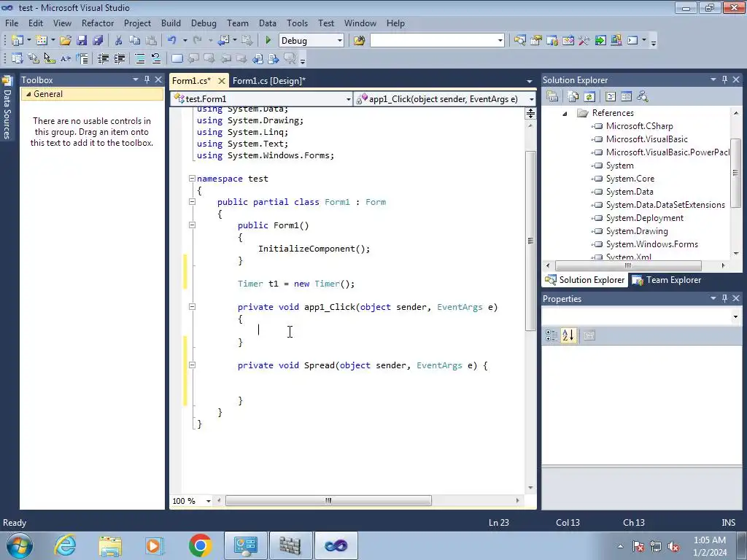Increase line indent in the text editor toolbar
Image resolution: width=747 pixels, height=560 pixels.
point(119,58)
